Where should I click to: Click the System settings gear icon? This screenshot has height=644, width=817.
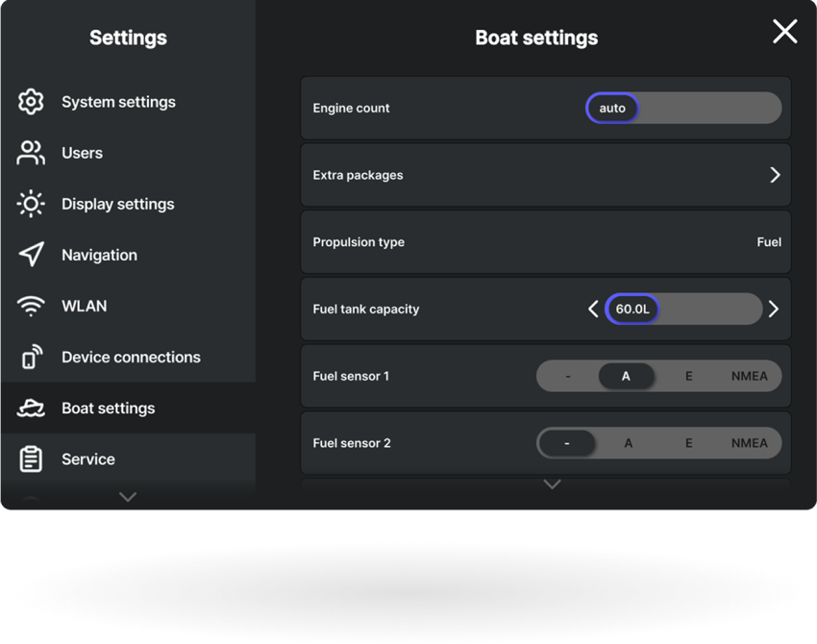pyautogui.click(x=31, y=102)
